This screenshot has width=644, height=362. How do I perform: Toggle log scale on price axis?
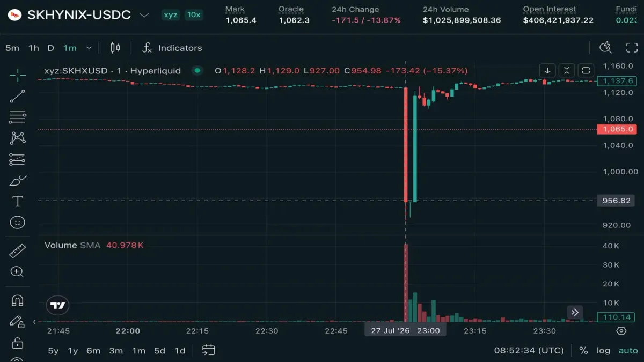(603, 350)
